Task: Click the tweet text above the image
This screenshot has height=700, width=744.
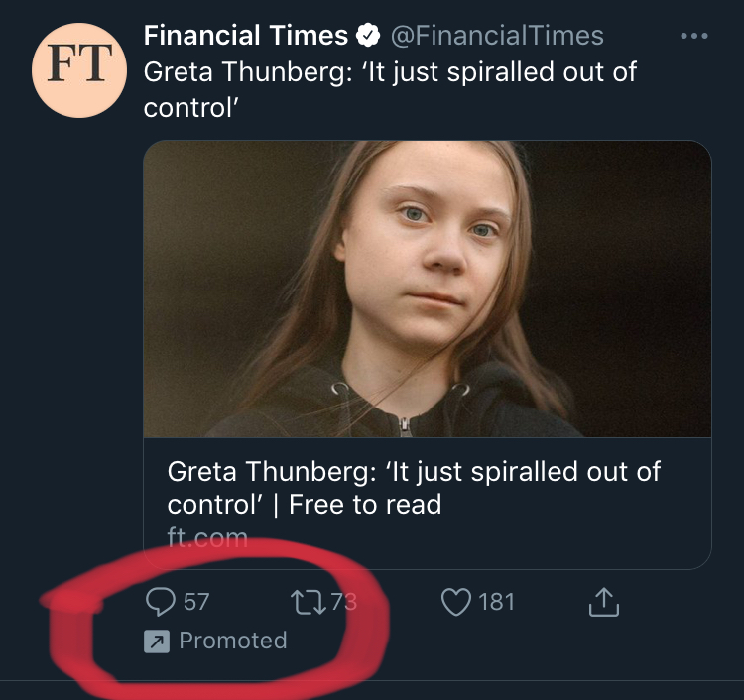Action: 390,72
